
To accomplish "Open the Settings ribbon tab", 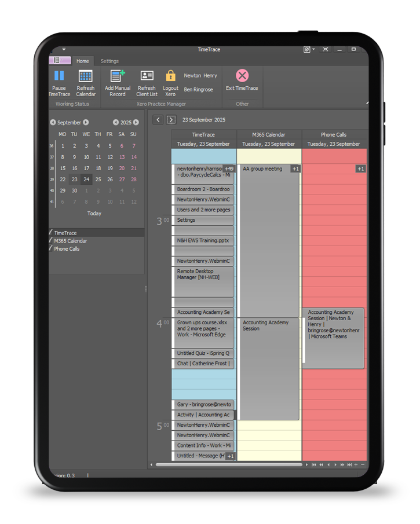I will click(x=109, y=61).
